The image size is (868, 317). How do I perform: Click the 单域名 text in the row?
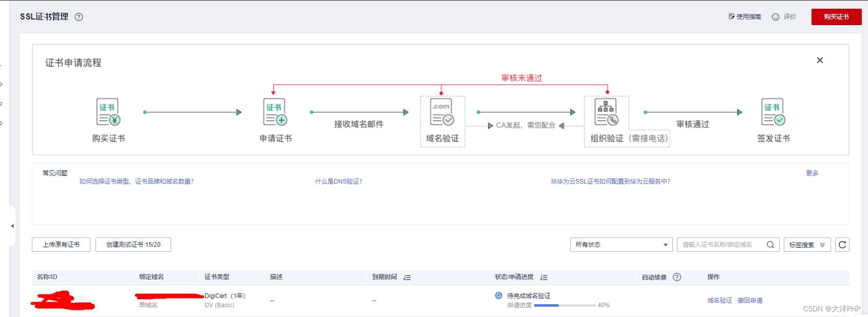(x=148, y=305)
